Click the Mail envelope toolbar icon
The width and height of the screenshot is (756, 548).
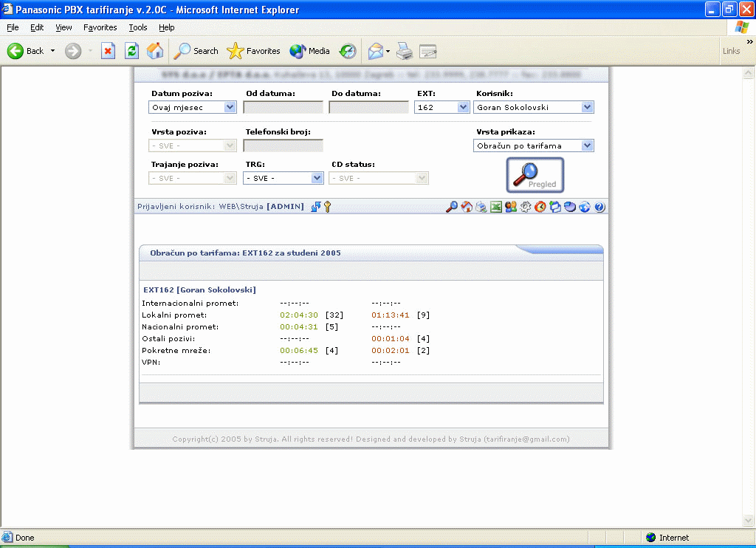click(376, 51)
